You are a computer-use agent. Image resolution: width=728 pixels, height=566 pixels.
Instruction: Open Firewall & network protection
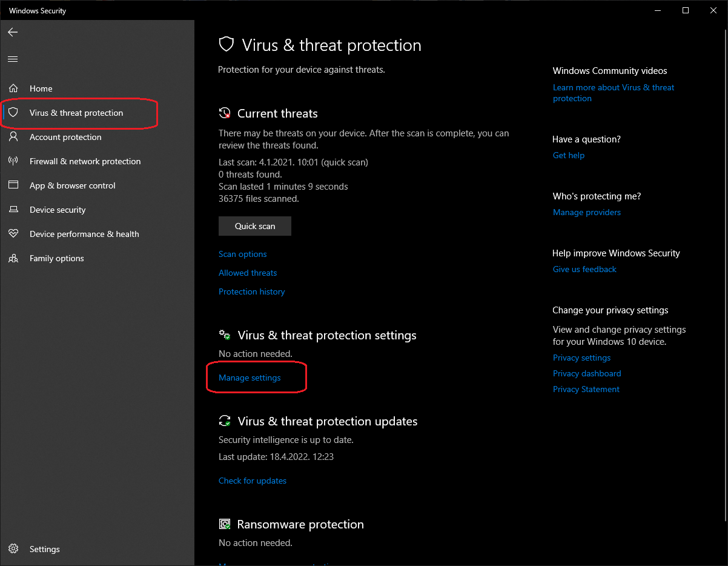[85, 161]
